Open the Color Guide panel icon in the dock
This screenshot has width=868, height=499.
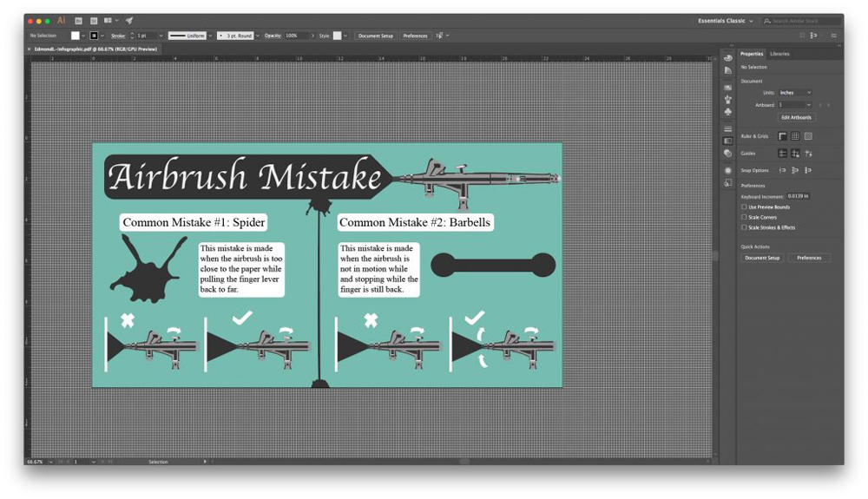[728, 70]
